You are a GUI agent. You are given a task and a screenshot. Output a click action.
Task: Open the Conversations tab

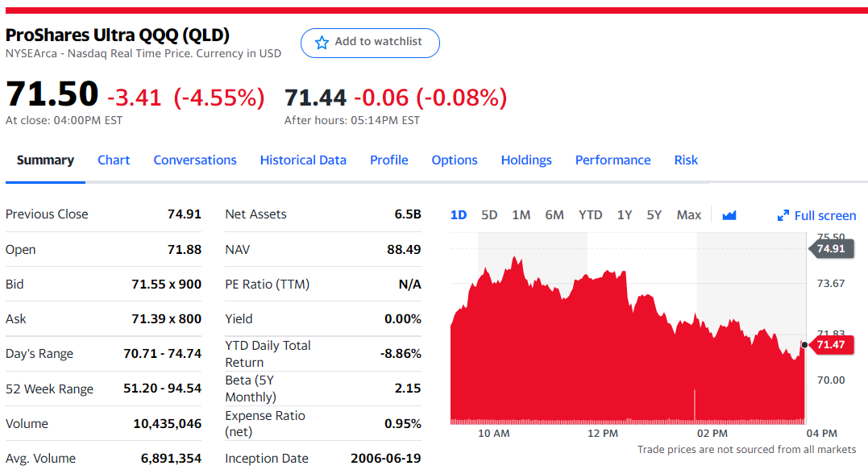(195, 160)
